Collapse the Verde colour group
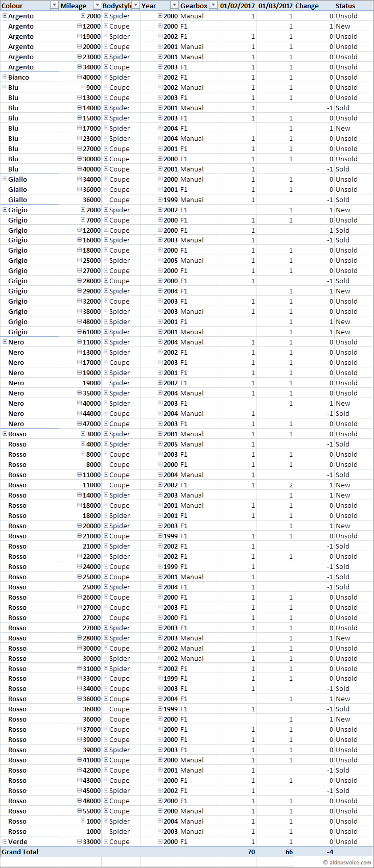Image resolution: width=374 pixels, height=868 pixels. click(x=5, y=841)
